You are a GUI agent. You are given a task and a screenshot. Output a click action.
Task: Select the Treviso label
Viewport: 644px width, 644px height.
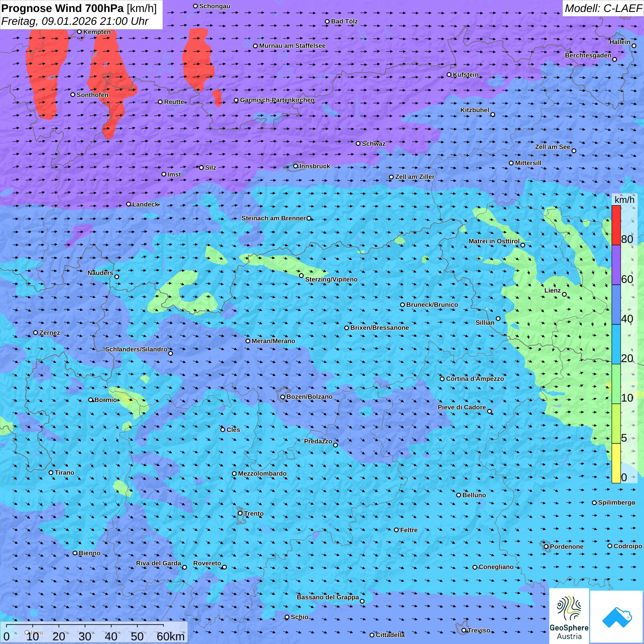pyautogui.click(x=479, y=630)
